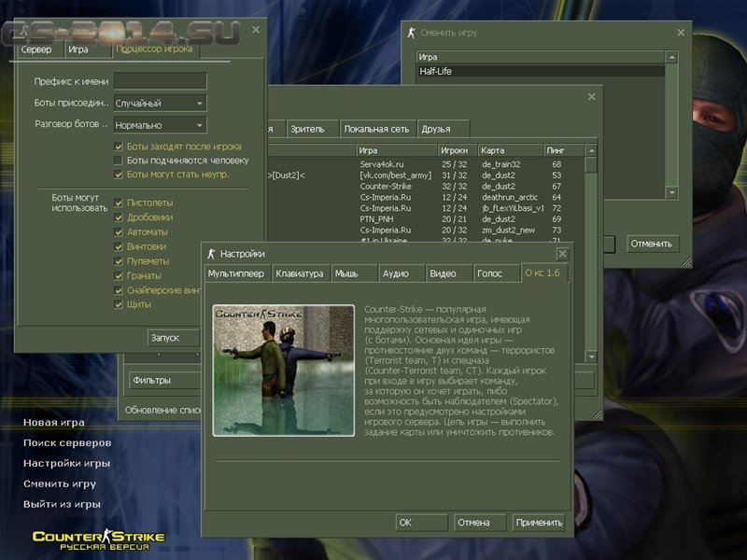Disable the 'Щиты' checkbox
Screen dimensions: 747x560
point(117,301)
